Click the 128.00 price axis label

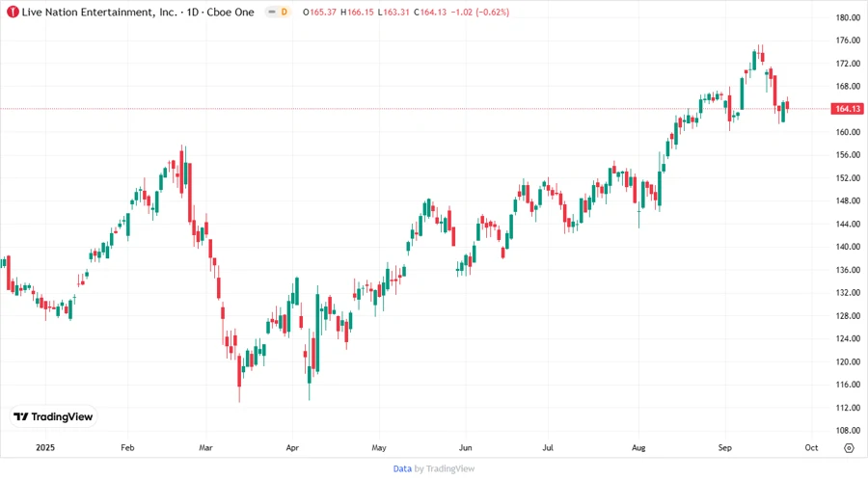[x=848, y=316]
